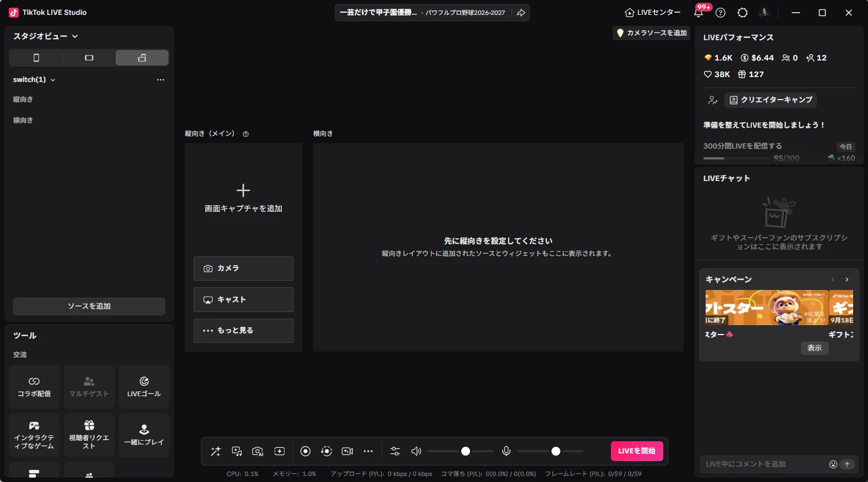The width and height of the screenshot is (868, 482).
Task: Mute the speaker output
Action: pos(416,451)
